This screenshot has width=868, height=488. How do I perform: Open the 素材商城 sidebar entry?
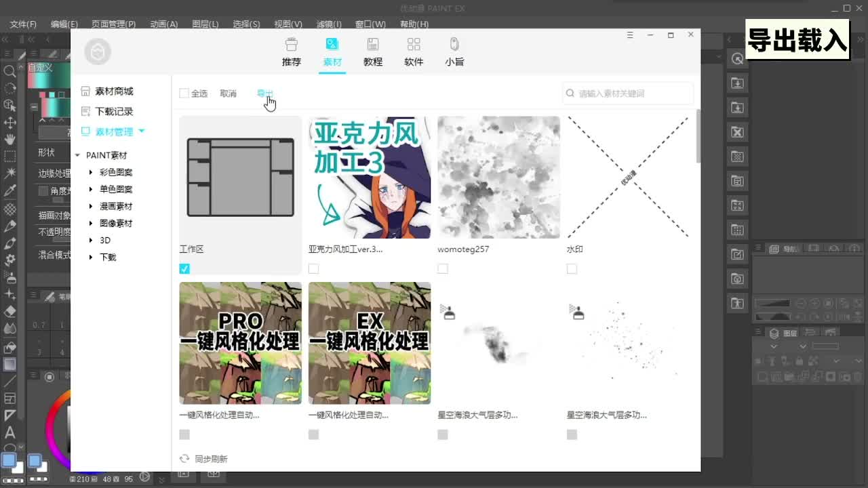114,91
